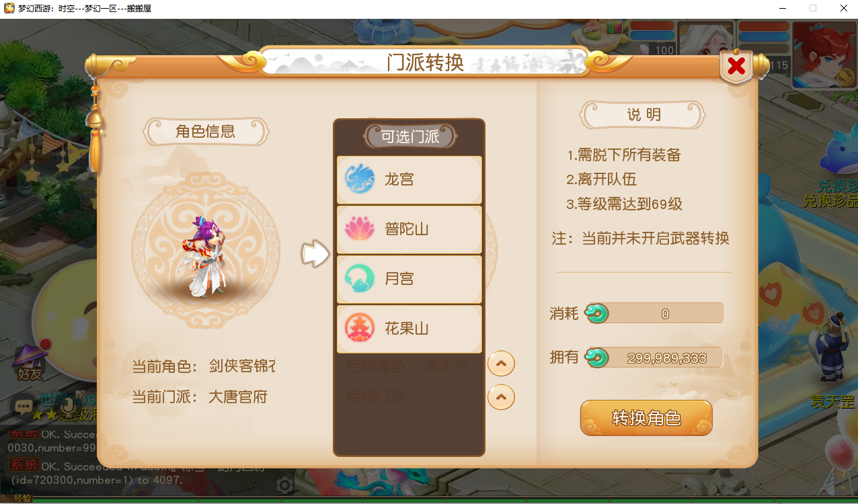Open the chat bubble icon
The width and height of the screenshot is (858, 504).
[23, 406]
